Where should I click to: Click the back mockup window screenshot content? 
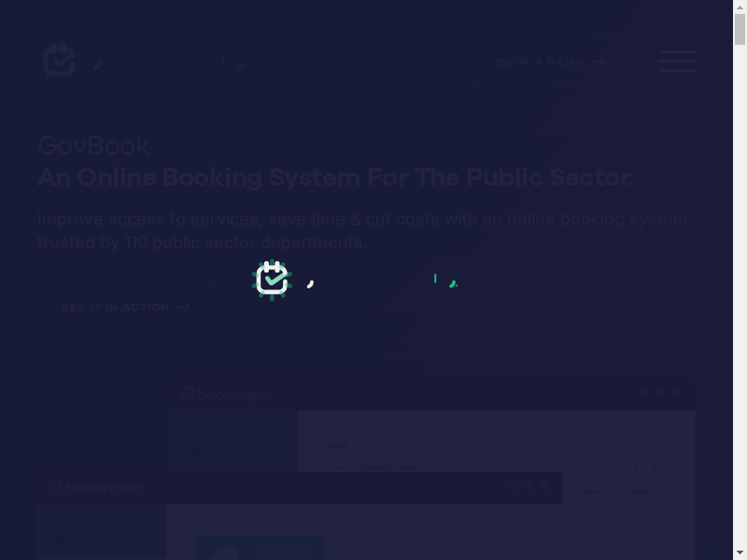[x=495, y=441]
